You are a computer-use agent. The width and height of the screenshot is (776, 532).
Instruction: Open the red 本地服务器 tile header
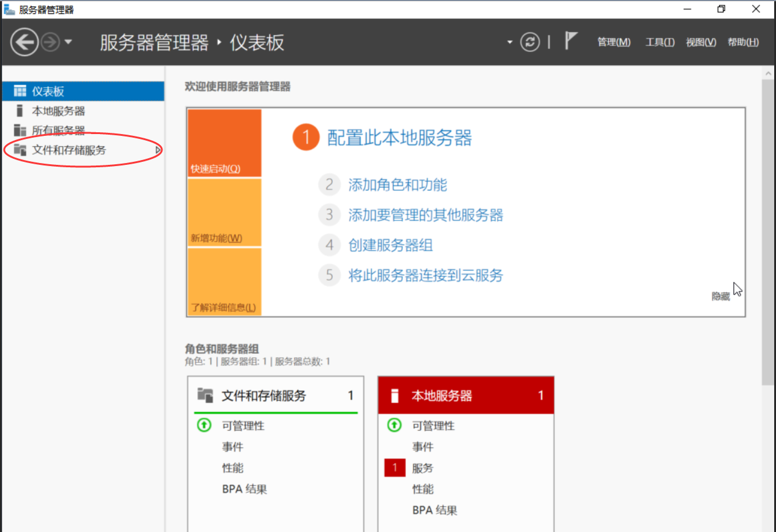click(x=466, y=396)
